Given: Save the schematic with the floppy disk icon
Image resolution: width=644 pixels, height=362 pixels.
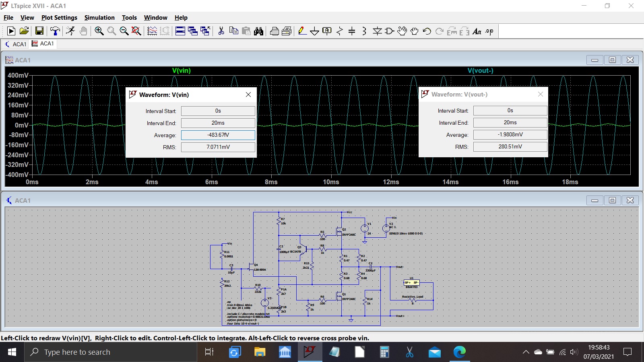Looking at the screenshot, I should 39,31.
